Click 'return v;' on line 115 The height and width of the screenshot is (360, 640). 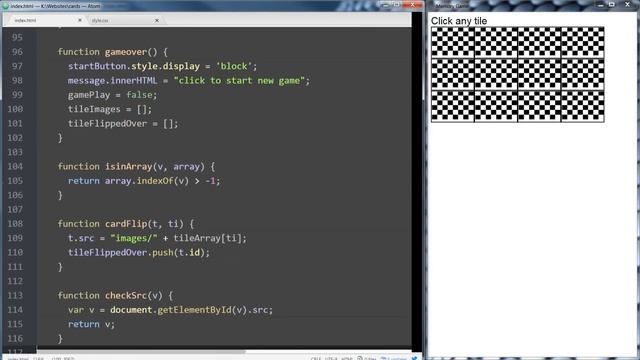[x=91, y=324]
